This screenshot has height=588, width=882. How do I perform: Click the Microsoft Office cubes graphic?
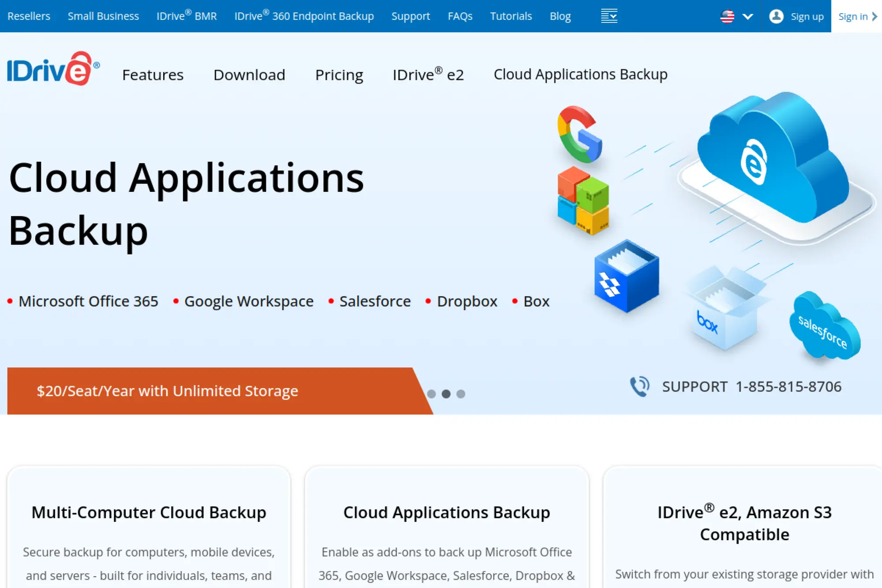click(583, 201)
